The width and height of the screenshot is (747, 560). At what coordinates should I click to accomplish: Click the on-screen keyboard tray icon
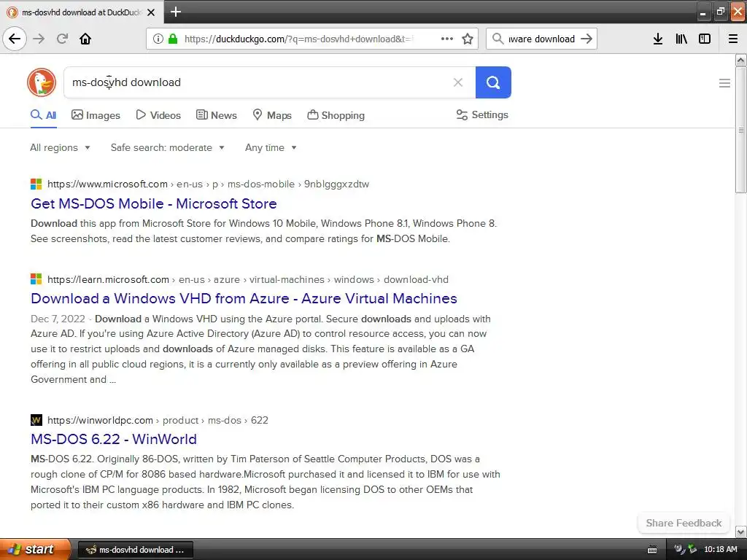[652, 550]
